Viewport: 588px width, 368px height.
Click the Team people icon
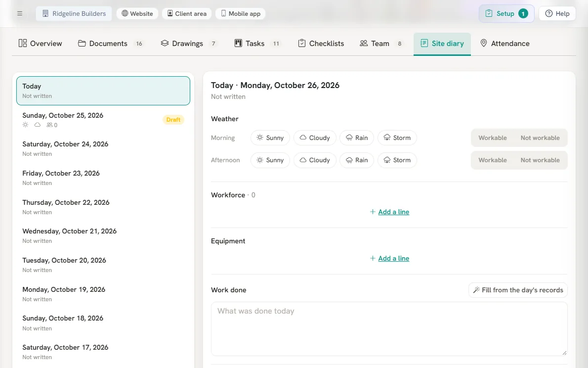[364, 43]
